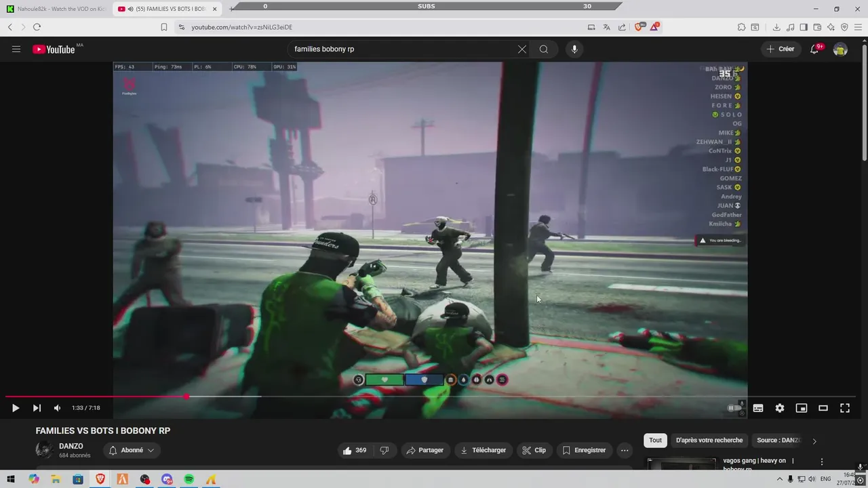Viewport: 868px width, 488px height.
Task: Open the DANZO channel name link
Action: click(71, 446)
